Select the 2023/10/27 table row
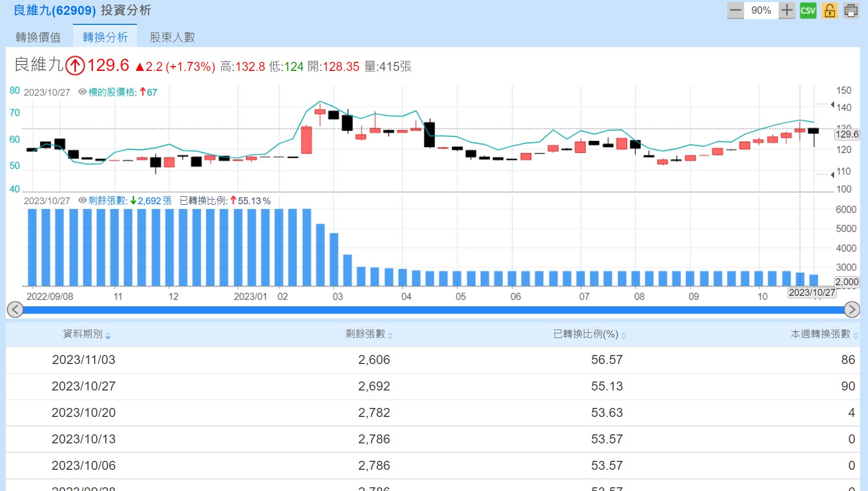868x491 pixels. pyautogui.click(x=433, y=386)
